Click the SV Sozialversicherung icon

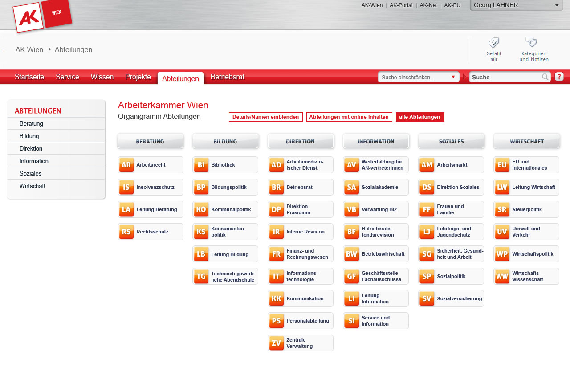[x=427, y=298]
